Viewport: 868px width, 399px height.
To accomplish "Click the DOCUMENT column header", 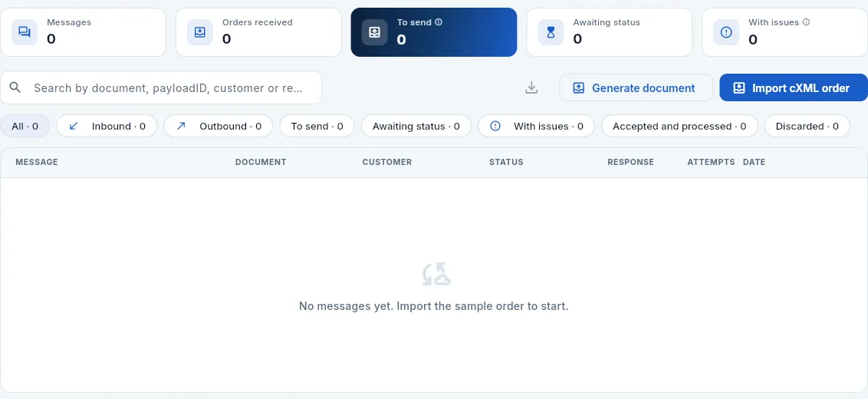I will click(x=261, y=163).
